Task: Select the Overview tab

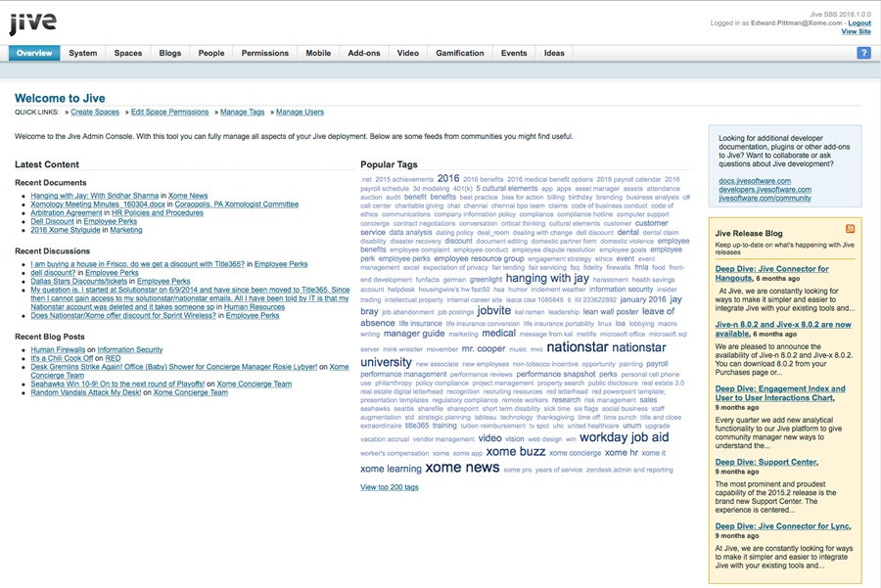Action: (x=34, y=53)
